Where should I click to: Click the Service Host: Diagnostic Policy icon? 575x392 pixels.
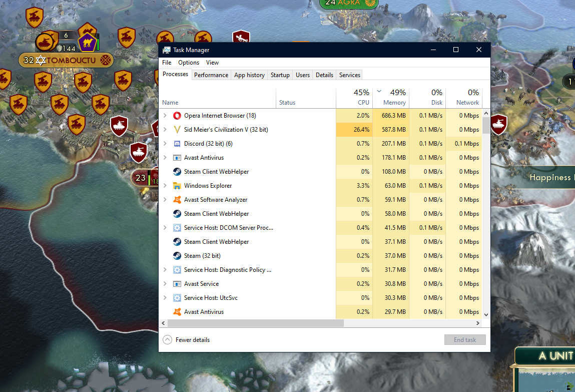pyautogui.click(x=177, y=270)
